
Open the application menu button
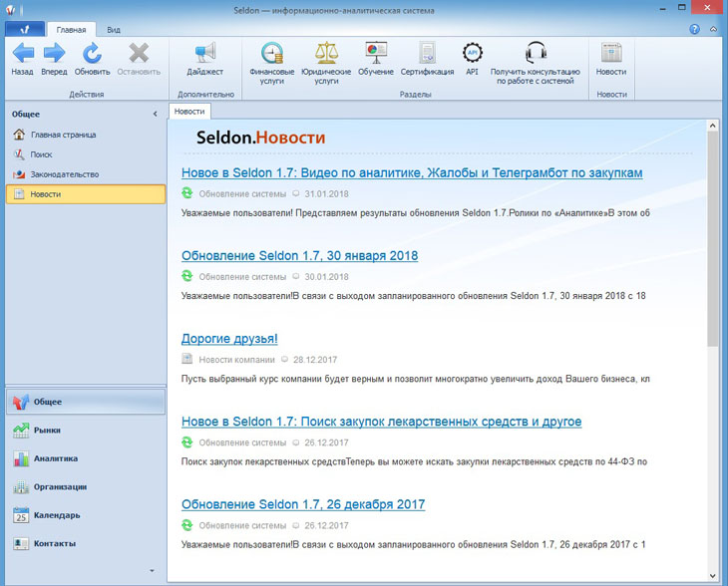pos(25,29)
